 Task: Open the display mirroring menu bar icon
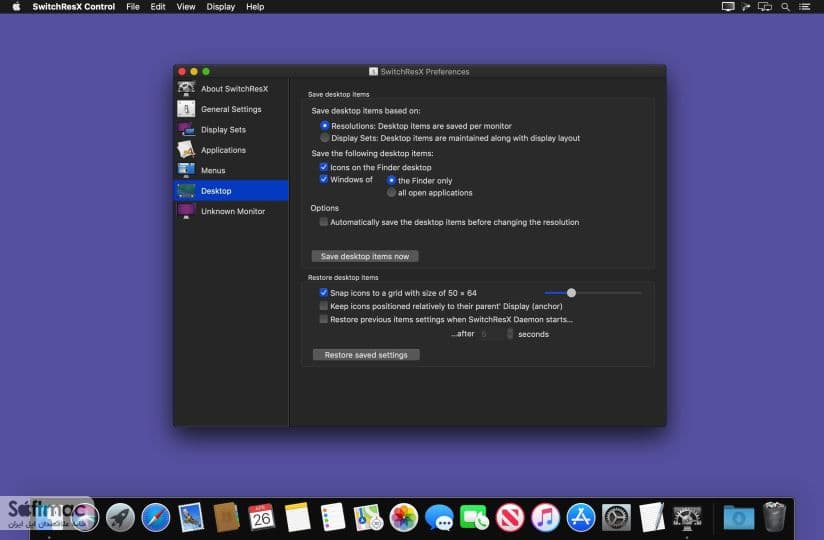[x=765, y=7]
